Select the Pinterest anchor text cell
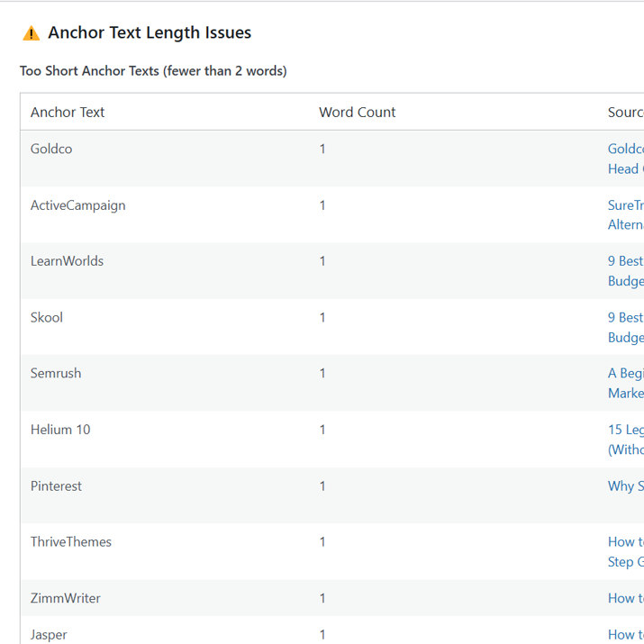644x644 pixels. click(56, 486)
